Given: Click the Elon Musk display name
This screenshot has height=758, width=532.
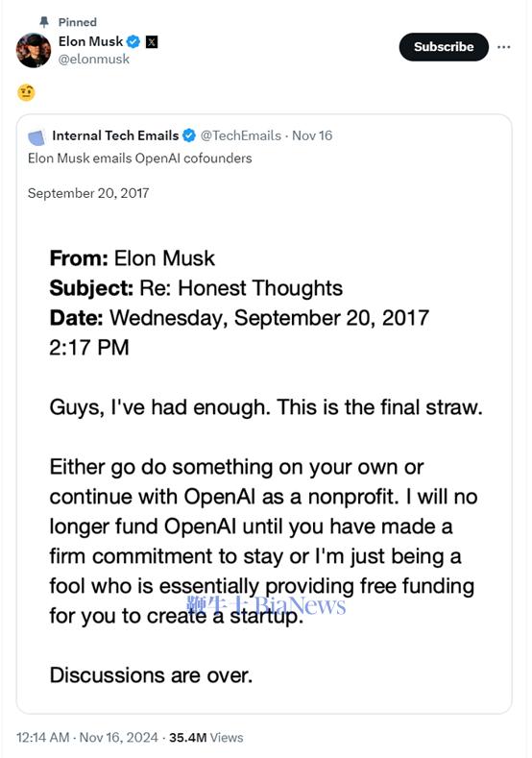Looking at the screenshot, I should pyautogui.click(x=91, y=41).
